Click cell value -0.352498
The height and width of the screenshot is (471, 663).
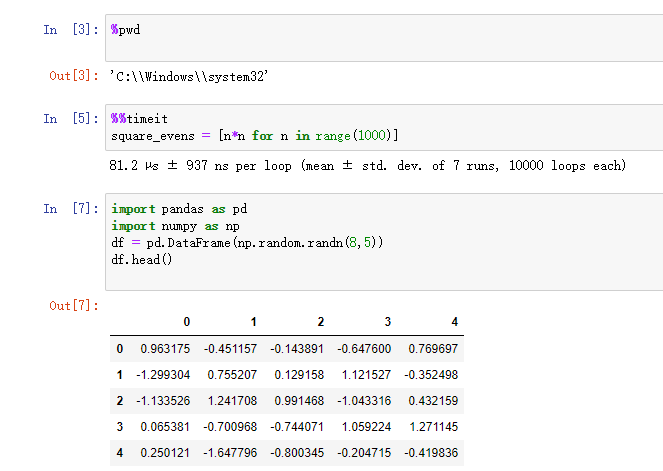431,375
